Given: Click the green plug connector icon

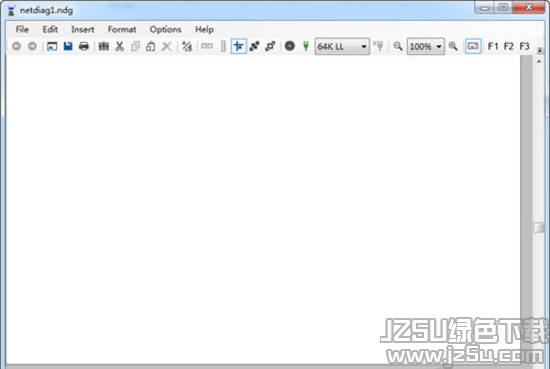Looking at the screenshot, I should 306,46.
